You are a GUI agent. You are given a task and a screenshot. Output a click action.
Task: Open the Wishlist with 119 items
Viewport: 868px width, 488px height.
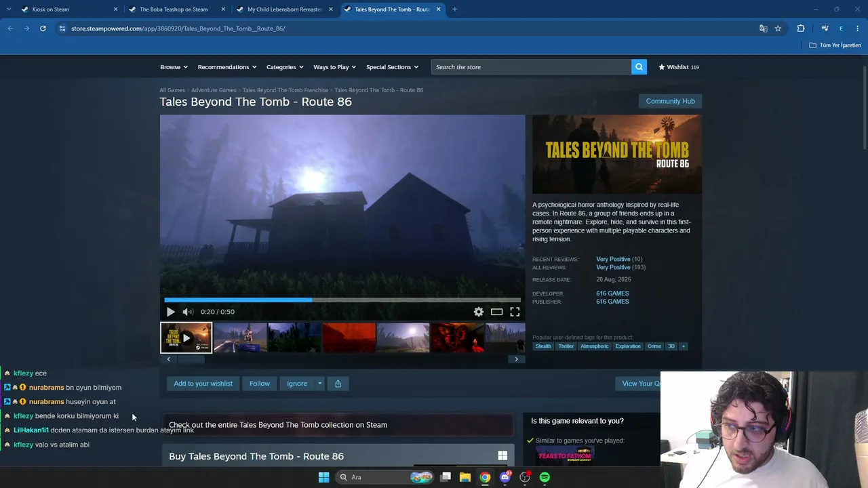point(678,67)
